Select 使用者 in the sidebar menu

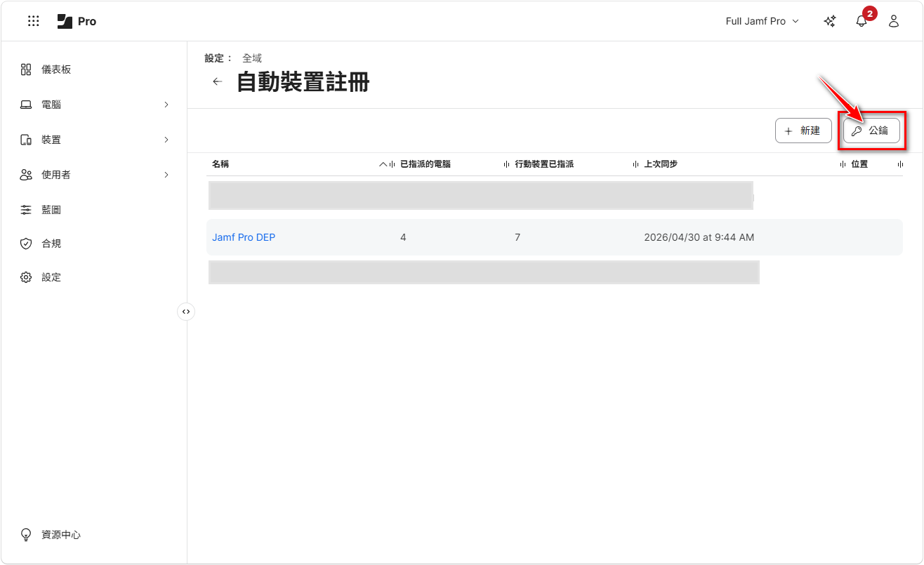[51, 174]
